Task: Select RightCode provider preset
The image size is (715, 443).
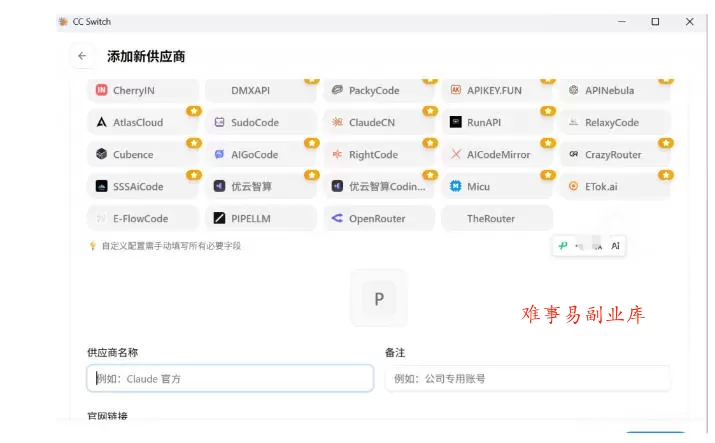Action: pos(379,155)
